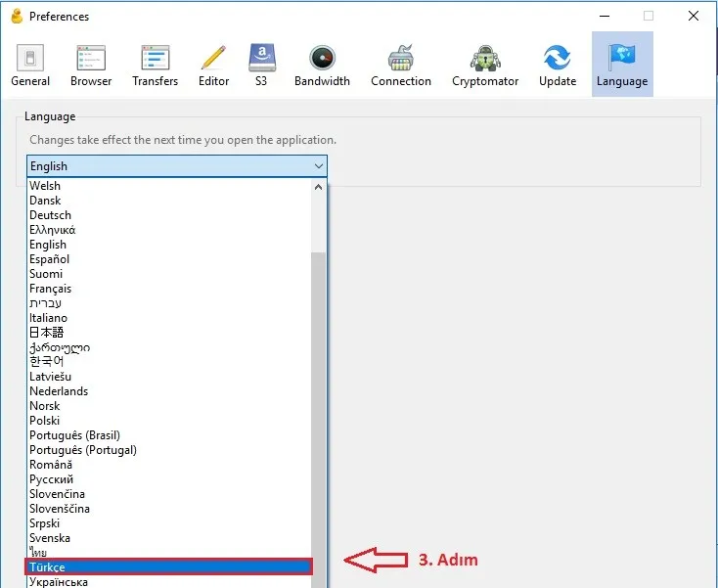Screen dimensions: 718x588
Task: Choose Deutsch from the language list
Action: (169, 215)
